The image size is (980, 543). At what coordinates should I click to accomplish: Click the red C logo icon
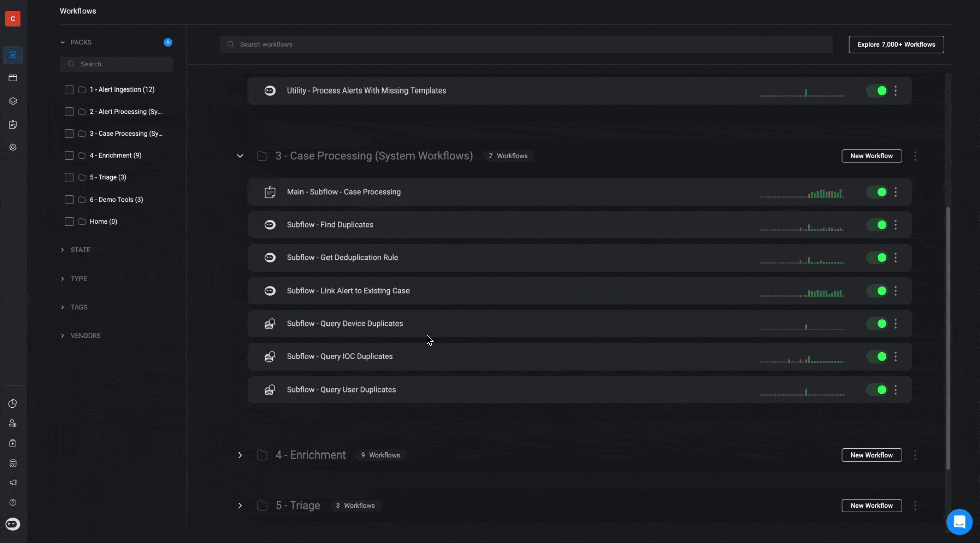(13, 19)
